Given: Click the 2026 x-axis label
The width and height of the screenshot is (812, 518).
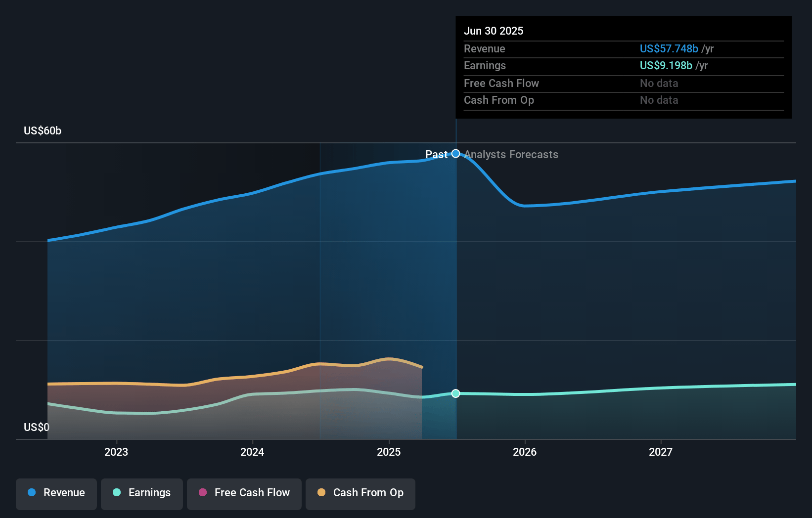Looking at the screenshot, I should pyautogui.click(x=525, y=452).
